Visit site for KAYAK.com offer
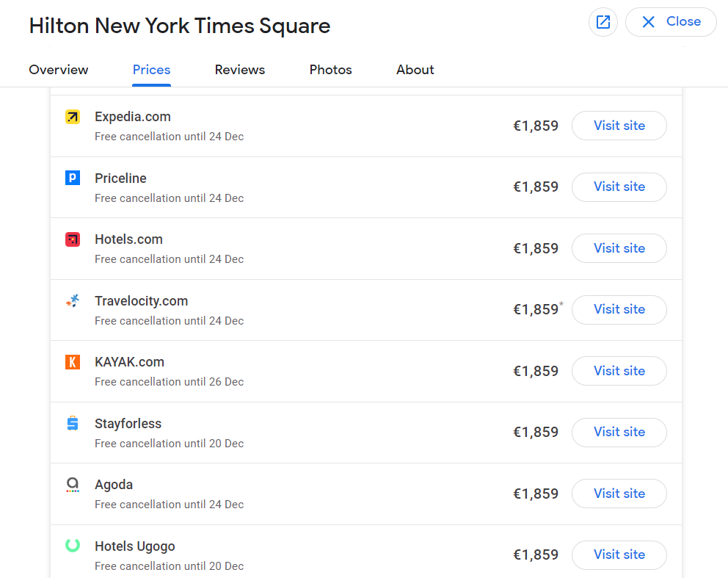 click(619, 371)
